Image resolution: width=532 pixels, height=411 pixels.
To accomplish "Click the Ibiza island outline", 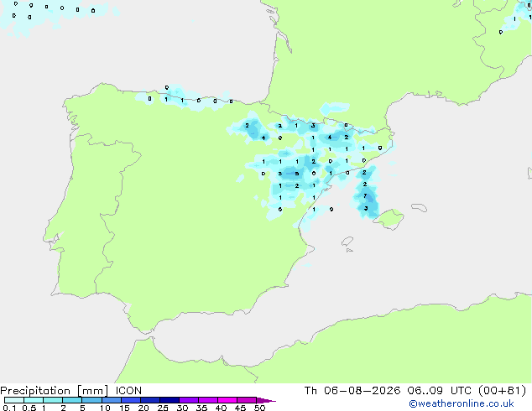I will click(x=347, y=242).
